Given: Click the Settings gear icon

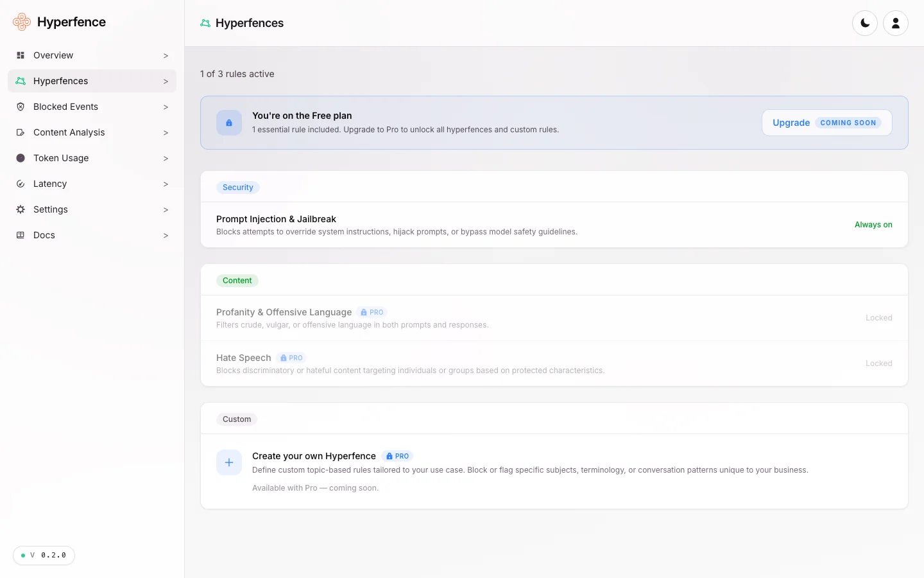Looking at the screenshot, I should pyautogui.click(x=21, y=209).
